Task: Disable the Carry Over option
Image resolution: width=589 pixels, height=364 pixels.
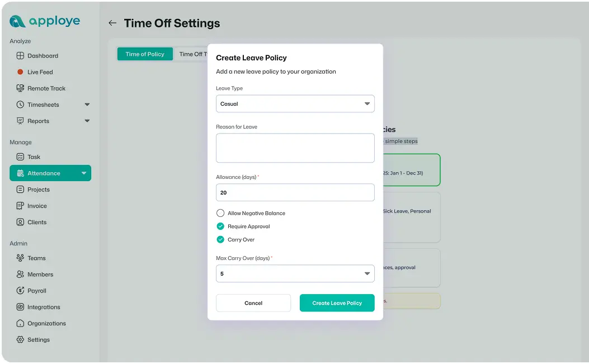Action: (x=220, y=239)
